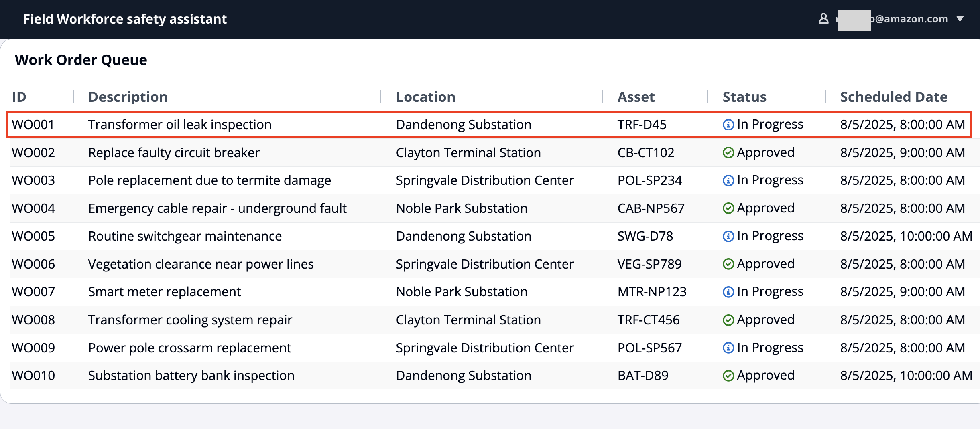Click the Approved checkmark icon for WO006

pos(728,264)
